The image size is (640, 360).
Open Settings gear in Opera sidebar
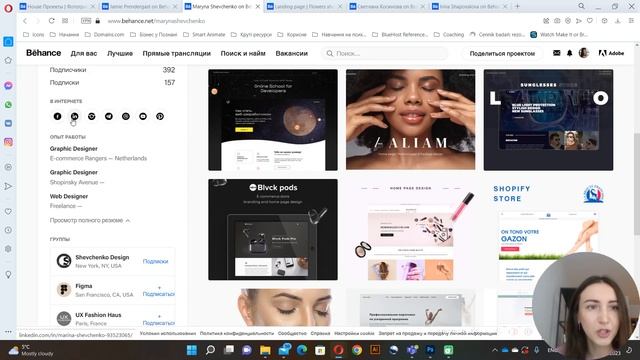click(x=8, y=249)
